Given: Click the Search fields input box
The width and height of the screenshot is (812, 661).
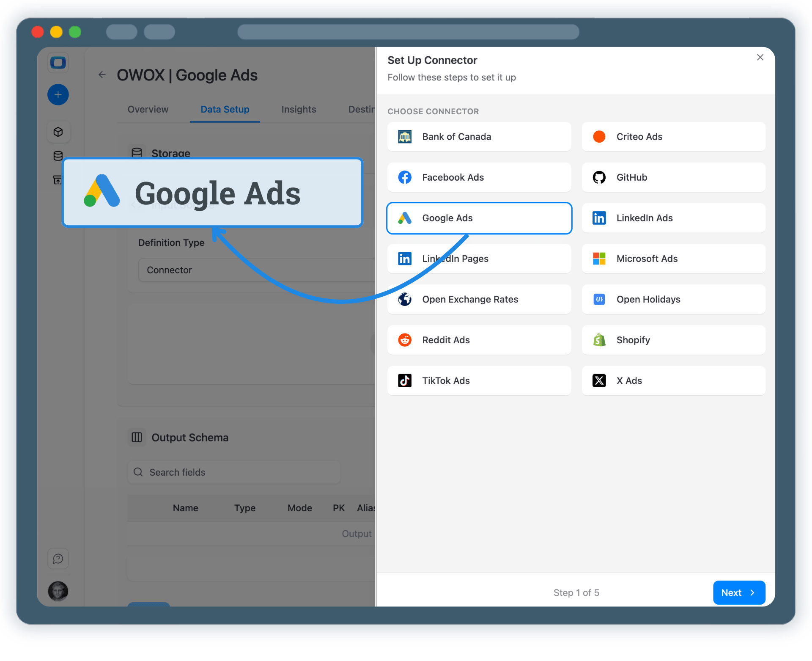Looking at the screenshot, I should pos(234,472).
